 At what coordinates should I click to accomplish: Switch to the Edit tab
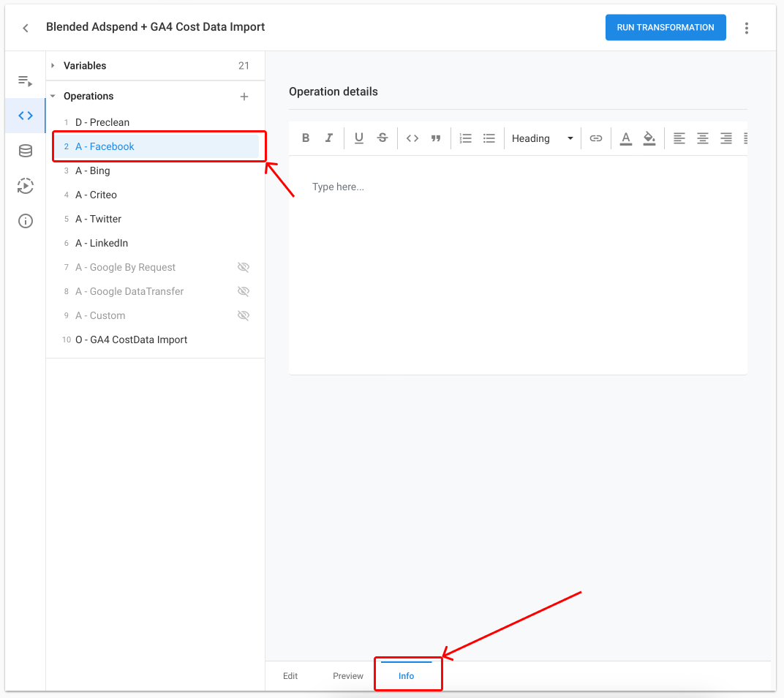[290, 676]
